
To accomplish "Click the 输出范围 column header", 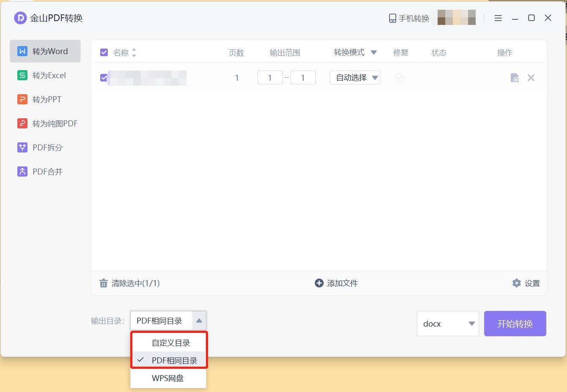I will [285, 52].
